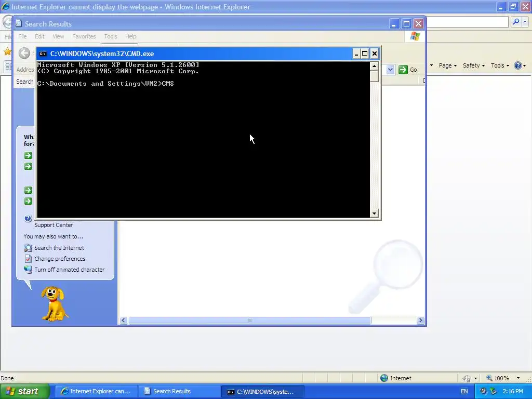Maximize the CMD.exe window
Screen dimensions: 532x399
[365, 54]
